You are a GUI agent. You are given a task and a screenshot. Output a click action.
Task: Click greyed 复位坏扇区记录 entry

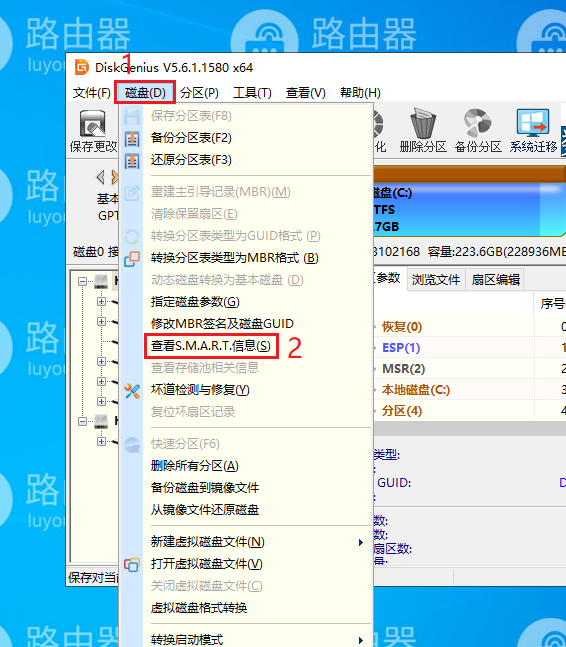[x=193, y=412]
